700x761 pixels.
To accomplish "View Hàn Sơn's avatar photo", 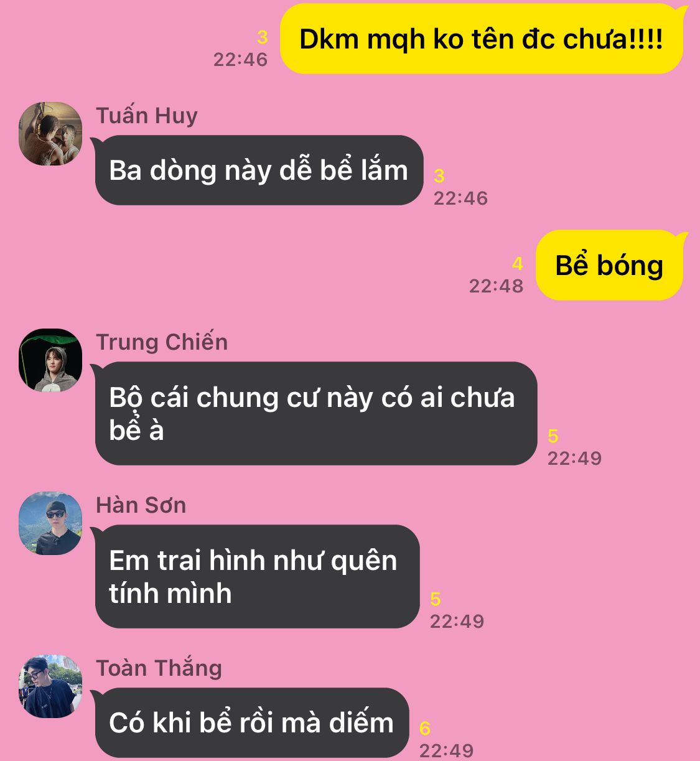I will [50, 523].
